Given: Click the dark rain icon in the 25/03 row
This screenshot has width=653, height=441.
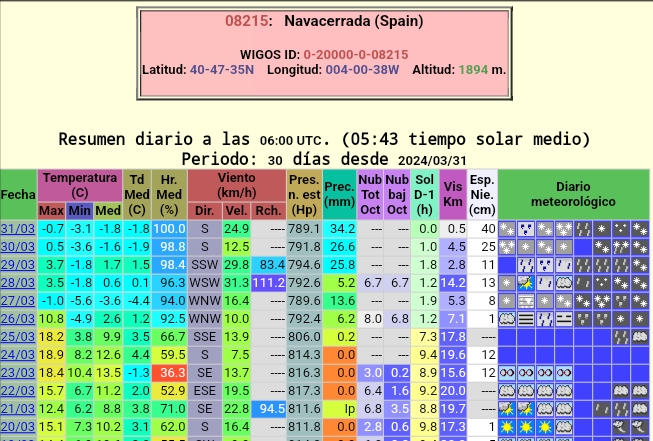Looking at the screenshot, I should pos(621,337).
